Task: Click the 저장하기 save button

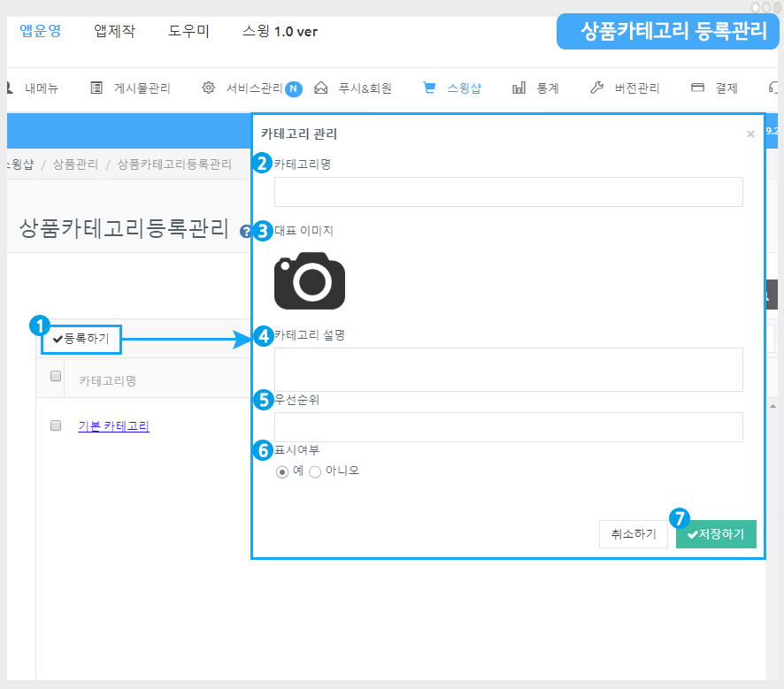Action: pyautogui.click(x=716, y=534)
